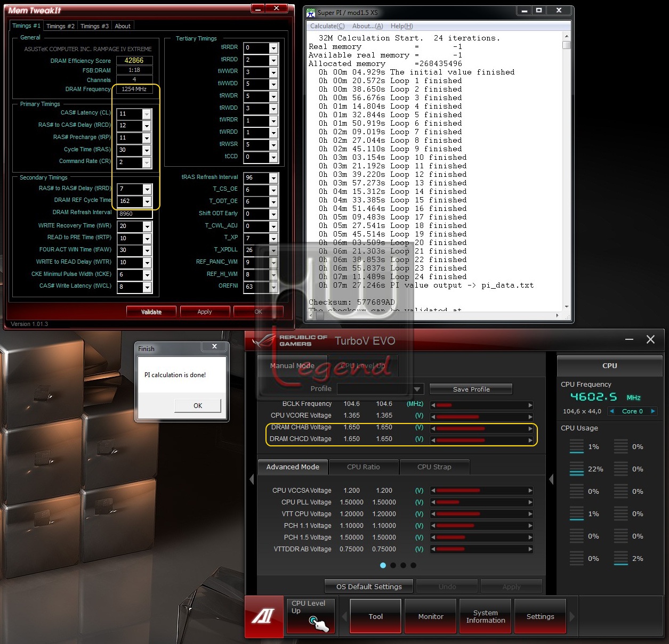Open Cycle Time (tRAS) dropdown
This screenshot has width=669, height=644.
[147, 150]
